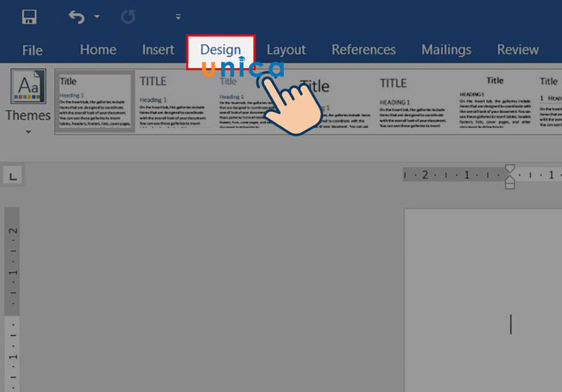Switch to the Home tab
Screen dimensions: 562x392
click(98, 50)
